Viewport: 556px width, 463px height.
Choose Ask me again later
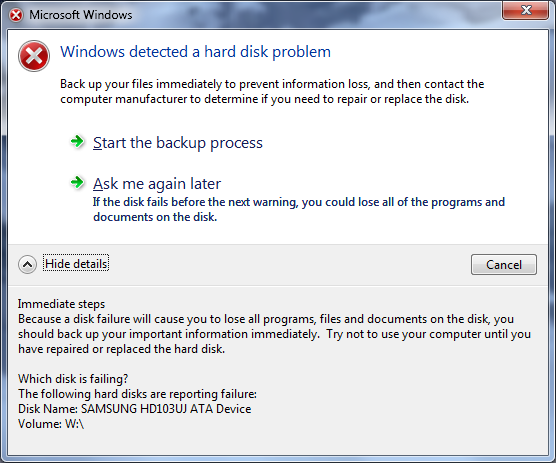(157, 184)
